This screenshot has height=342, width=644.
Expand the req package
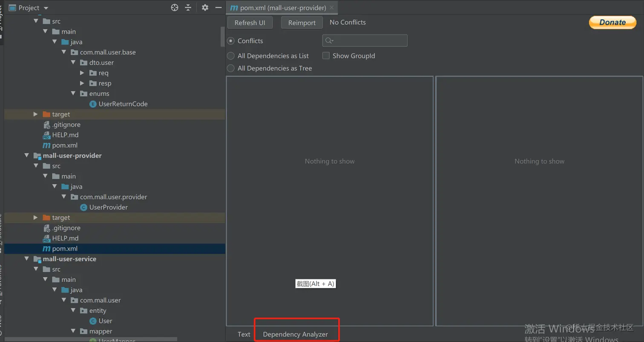point(82,73)
